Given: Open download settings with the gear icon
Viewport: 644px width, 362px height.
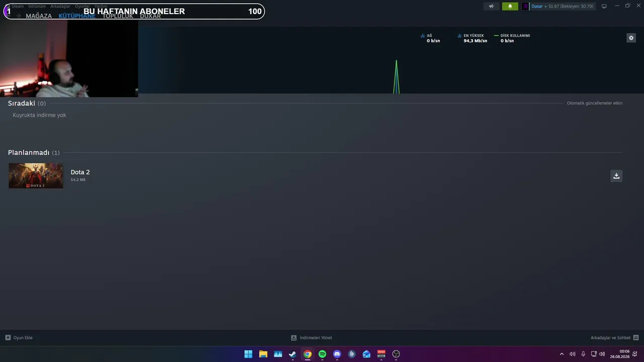Looking at the screenshot, I should pyautogui.click(x=631, y=38).
